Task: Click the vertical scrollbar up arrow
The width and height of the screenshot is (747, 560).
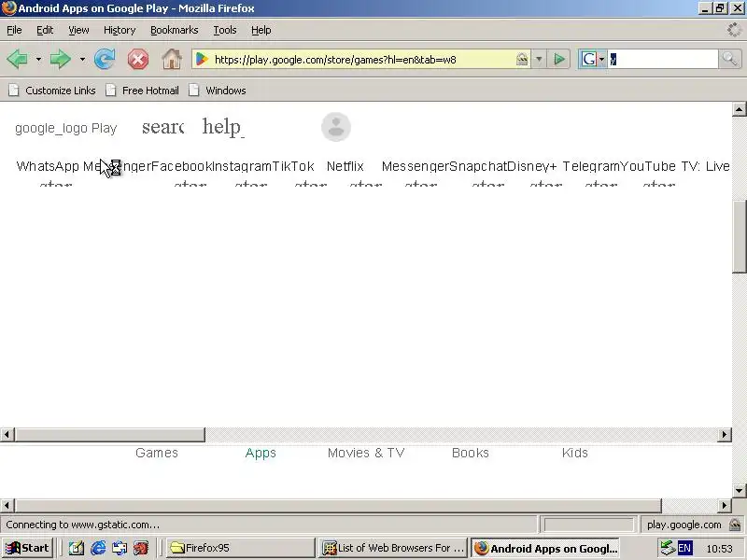Action: [x=739, y=109]
